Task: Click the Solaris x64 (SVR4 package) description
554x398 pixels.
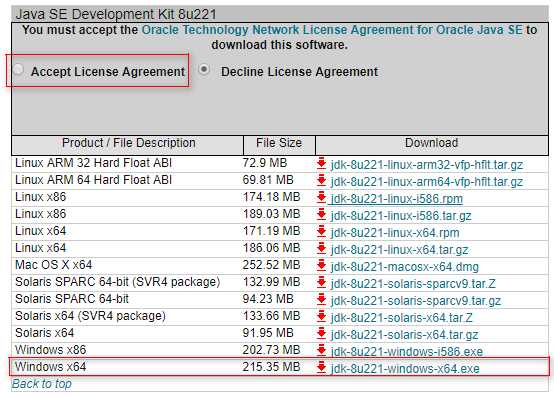Action: [90, 316]
